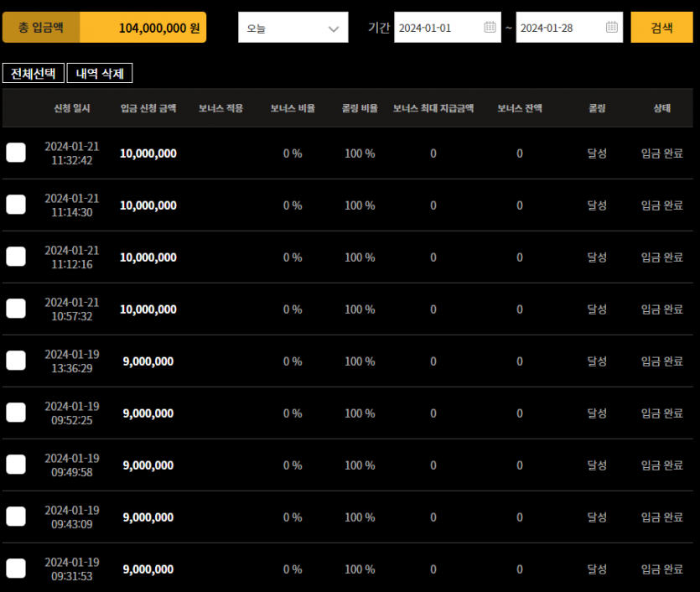Click 0 % bonus ratio in the 11:14:30 row
Image resolution: width=700 pixels, height=592 pixels.
point(293,205)
